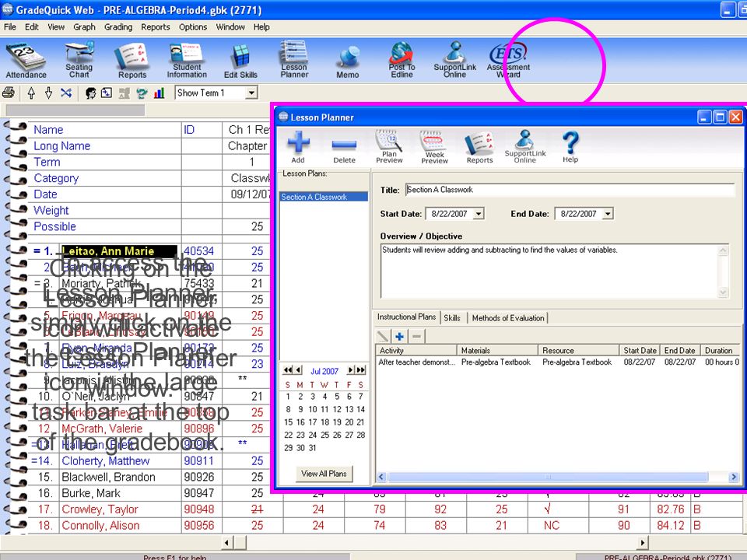Open the Grading menu

point(118,27)
